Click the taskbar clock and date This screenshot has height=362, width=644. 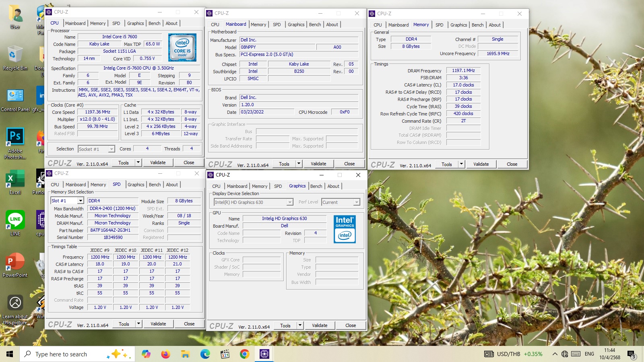pyautogui.click(x=609, y=354)
